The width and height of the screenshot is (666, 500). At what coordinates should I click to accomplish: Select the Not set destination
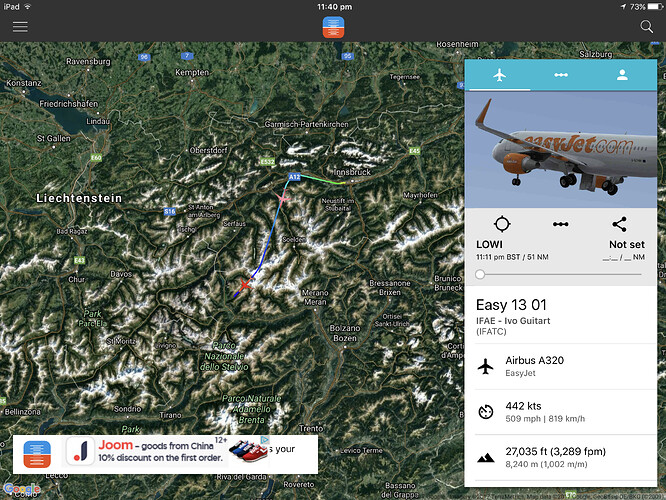point(626,245)
